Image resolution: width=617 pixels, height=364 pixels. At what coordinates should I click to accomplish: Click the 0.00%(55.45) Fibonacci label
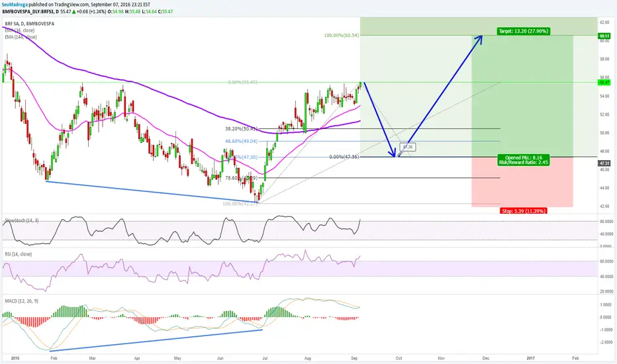[x=242, y=82]
